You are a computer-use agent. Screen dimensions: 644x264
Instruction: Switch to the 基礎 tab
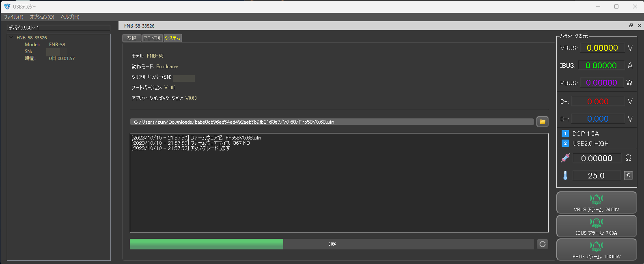[x=132, y=38]
